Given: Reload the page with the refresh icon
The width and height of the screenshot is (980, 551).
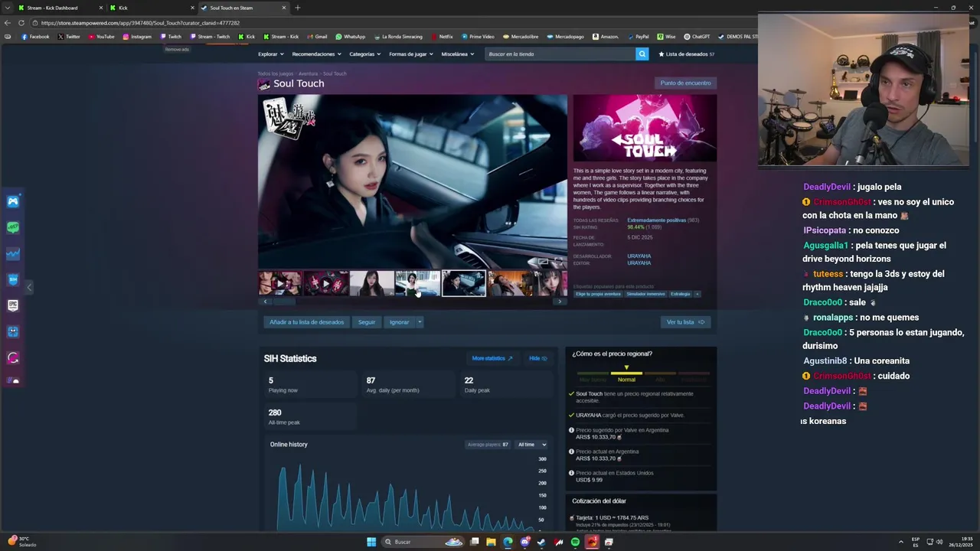Looking at the screenshot, I should (21, 23).
